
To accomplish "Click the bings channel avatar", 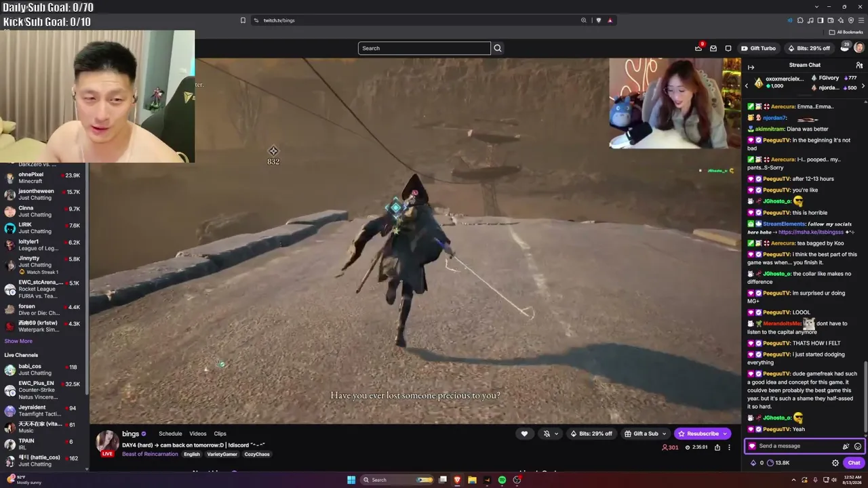I will click(107, 442).
